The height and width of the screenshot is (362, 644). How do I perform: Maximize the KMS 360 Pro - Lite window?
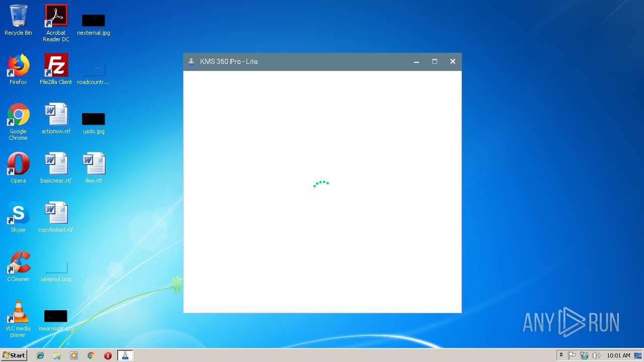435,61
